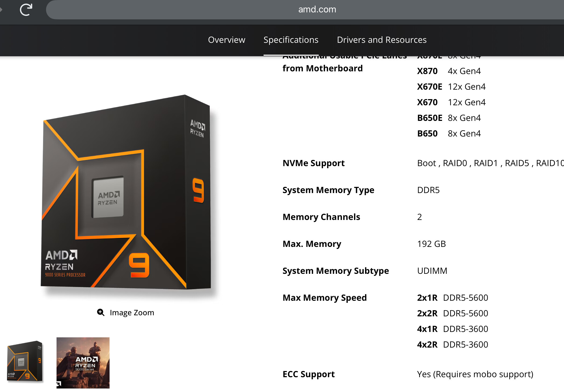Open the Drivers and Resources tab

381,40
